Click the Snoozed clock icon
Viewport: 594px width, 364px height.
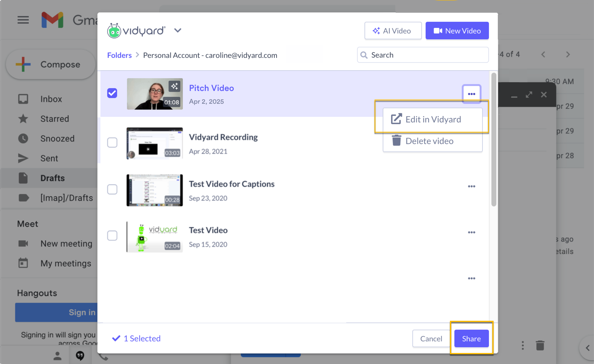(23, 139)
